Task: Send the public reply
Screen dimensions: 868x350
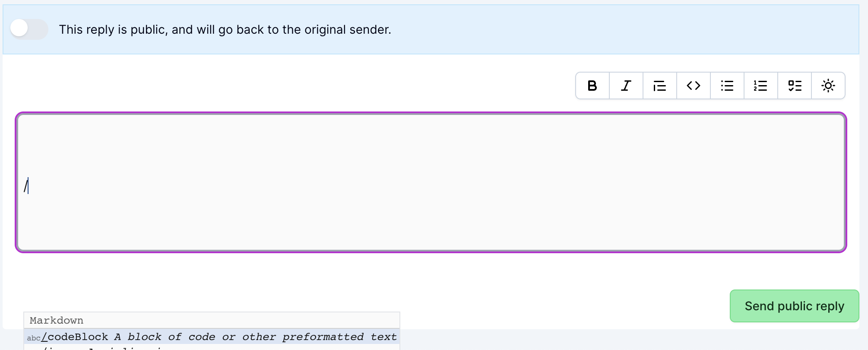Action: (794, 306)
